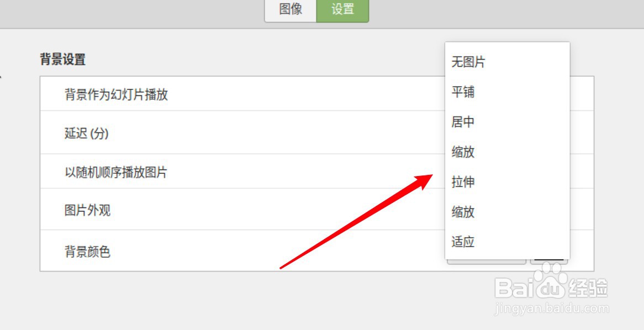The width and height of the screenshot is (644, 330).
Task: Switch to the 设置 tab
Action: pyautogui.click(x=342, y=9)
